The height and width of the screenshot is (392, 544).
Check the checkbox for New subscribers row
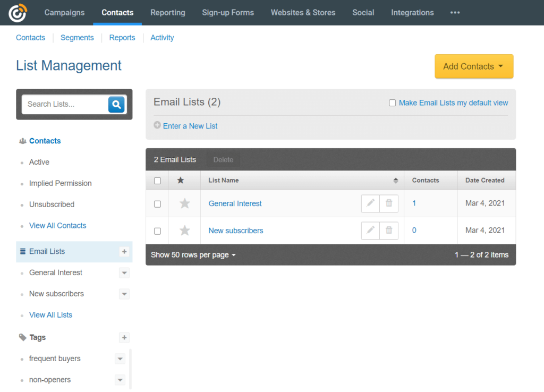[x=157, y=231]
